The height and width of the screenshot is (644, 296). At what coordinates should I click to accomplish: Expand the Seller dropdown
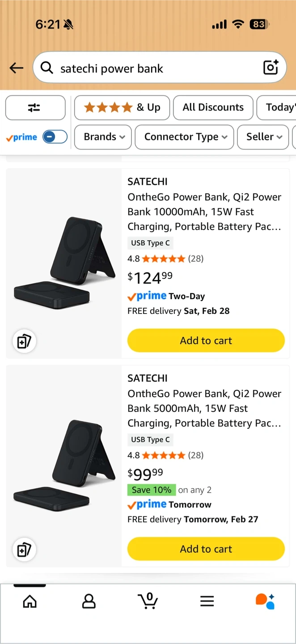pos(264,137)
